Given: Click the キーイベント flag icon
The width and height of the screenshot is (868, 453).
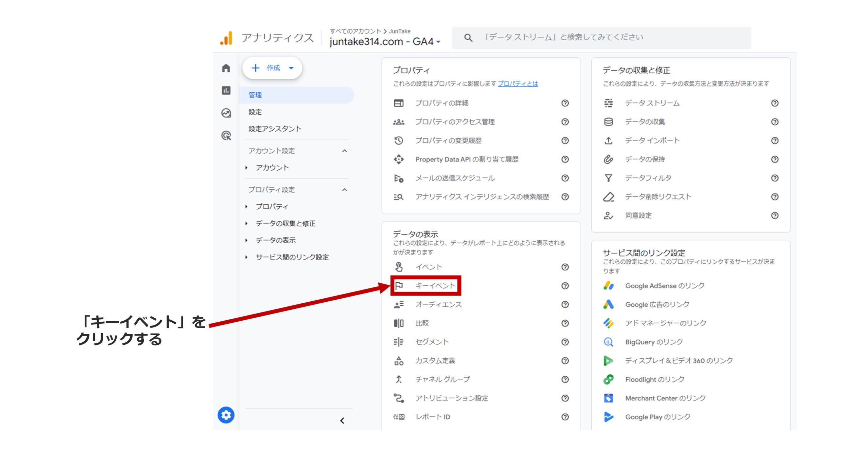Looking at the screenshot, I should [x=399, y=285].
